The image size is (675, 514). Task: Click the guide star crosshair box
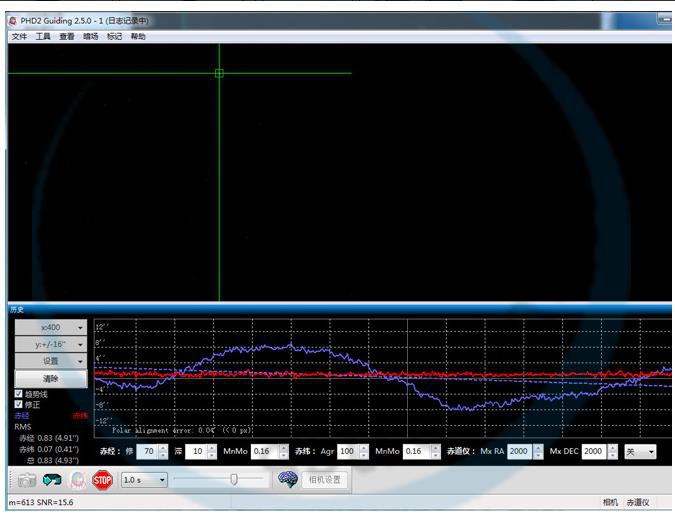(x=219, y=73)
